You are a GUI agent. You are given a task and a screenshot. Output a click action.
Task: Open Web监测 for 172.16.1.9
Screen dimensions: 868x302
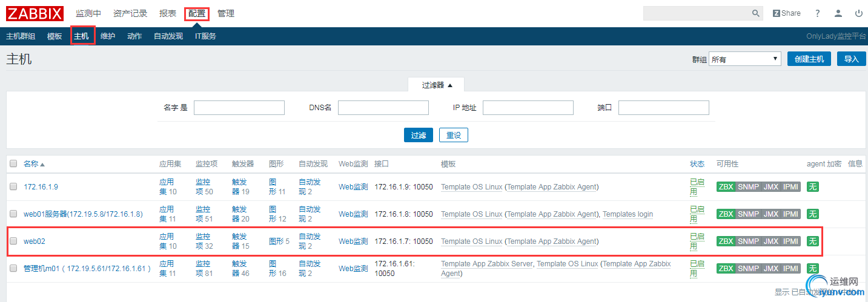click(353, 187)
